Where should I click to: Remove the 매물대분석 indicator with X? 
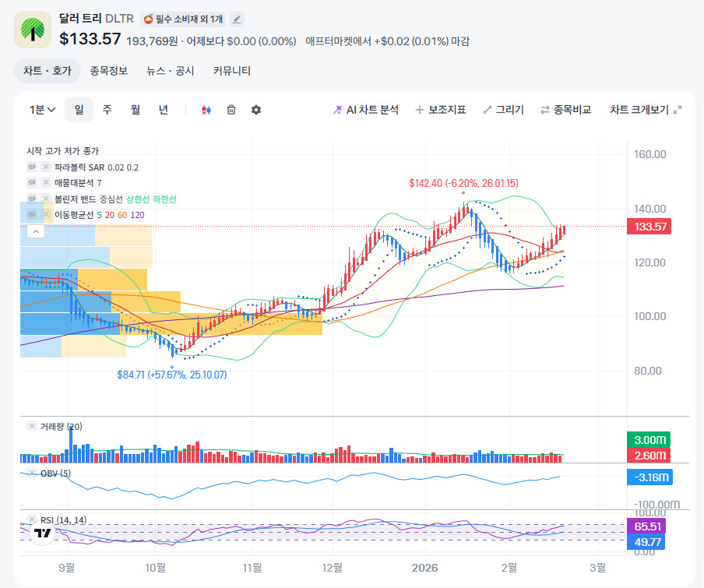point(46,182)
